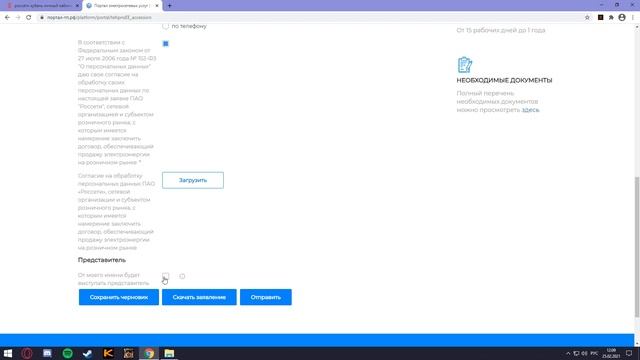Launch Opera from the taskbar
Screen dimensions: 640x360
point(27,353)
